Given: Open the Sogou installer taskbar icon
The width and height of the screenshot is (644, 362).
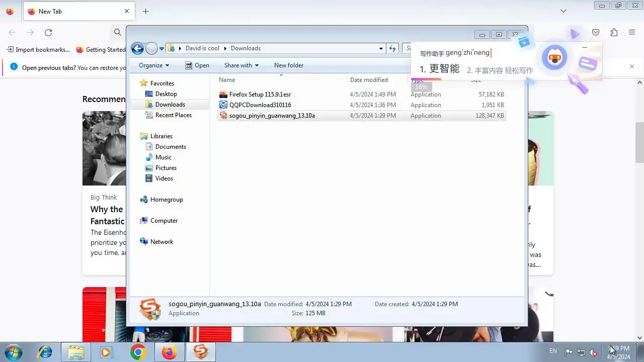Looking at the screenshot, I should coord(201,352).
